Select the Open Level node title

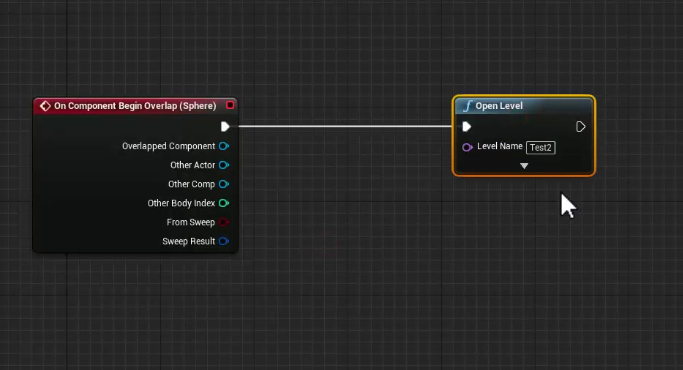[499, 106]
